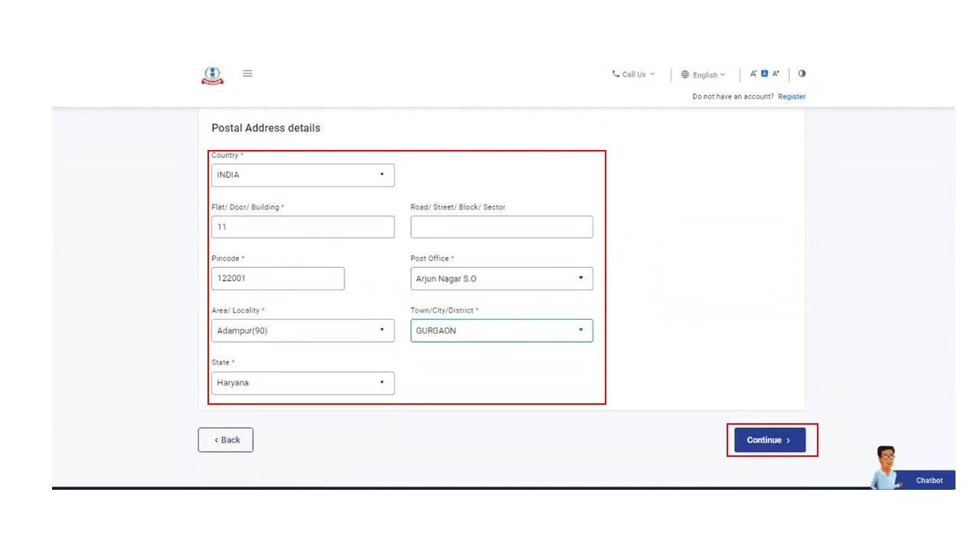Click the Income Tax portal logo
Image resolution: width=980 pixels, height=551 pixels.
coord(212,75)
